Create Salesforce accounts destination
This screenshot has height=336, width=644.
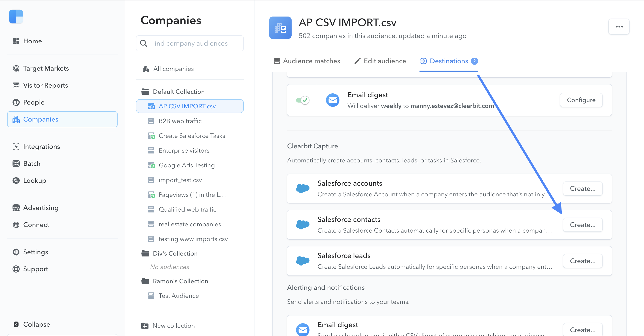click(x=583, y=188)
